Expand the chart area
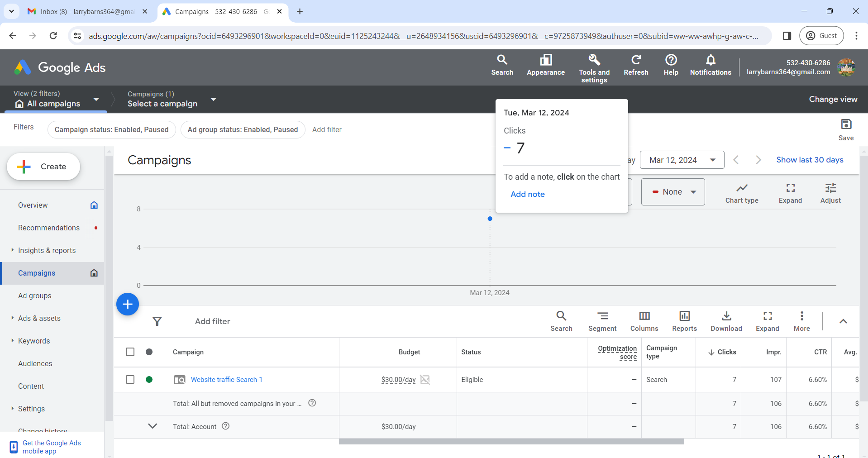 tap(790, 193)
